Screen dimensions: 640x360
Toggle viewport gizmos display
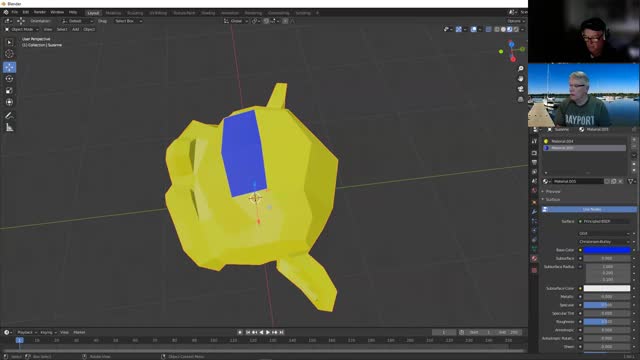tap(459, 29)
